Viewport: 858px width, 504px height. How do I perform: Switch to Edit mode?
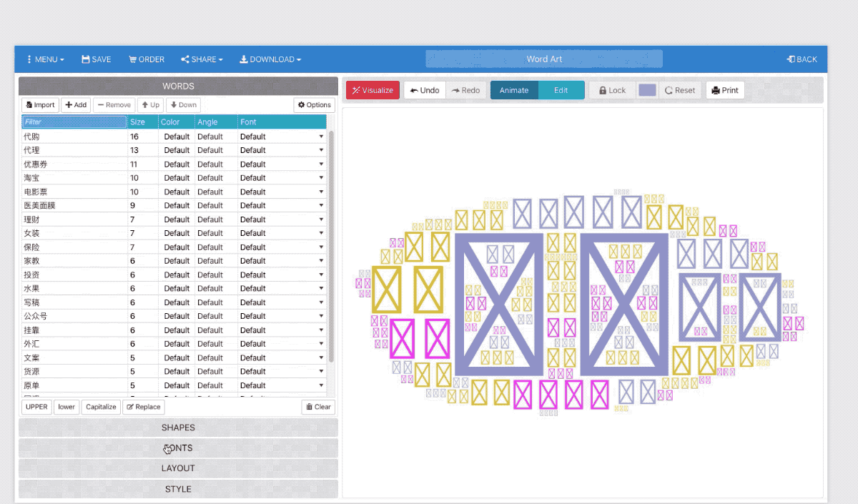pyautogui.click(x=561, y=90)
